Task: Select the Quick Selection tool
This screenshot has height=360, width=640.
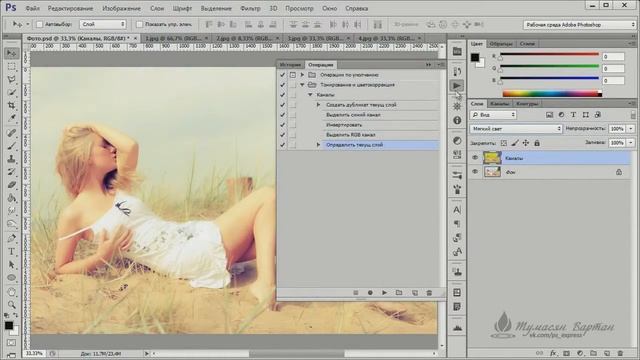Action: pyautogui.click(x=11, y=93)
